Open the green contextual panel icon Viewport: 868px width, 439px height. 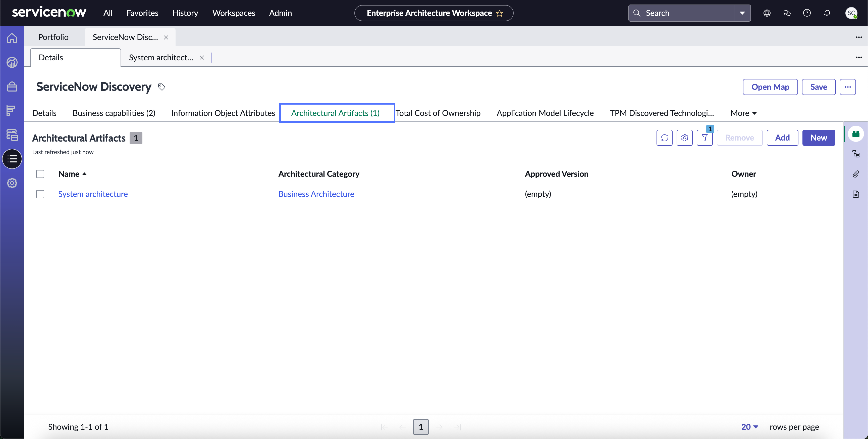point(856,134)
